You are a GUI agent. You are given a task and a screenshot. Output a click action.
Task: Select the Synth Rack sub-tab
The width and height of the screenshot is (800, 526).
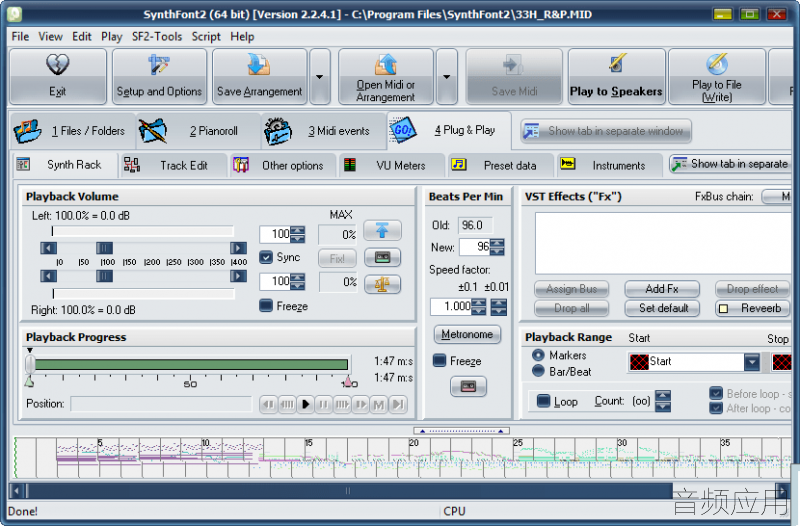65,165
